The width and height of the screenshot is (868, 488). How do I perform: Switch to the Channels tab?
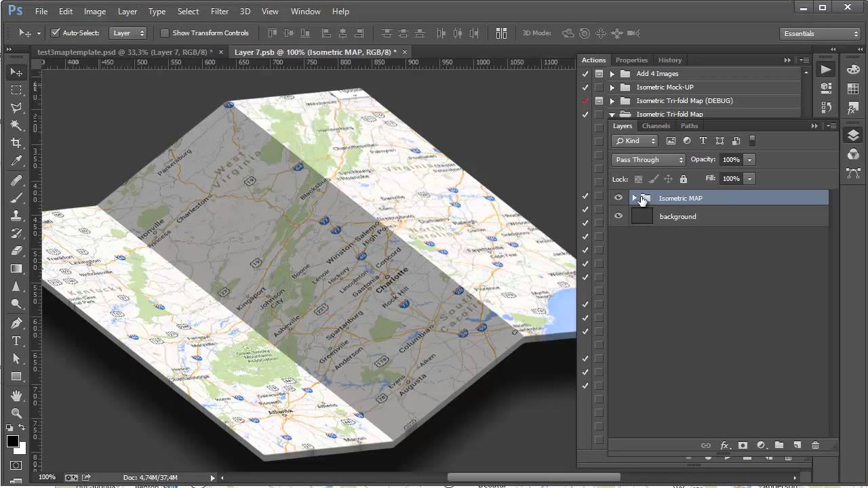coord(656,126)
